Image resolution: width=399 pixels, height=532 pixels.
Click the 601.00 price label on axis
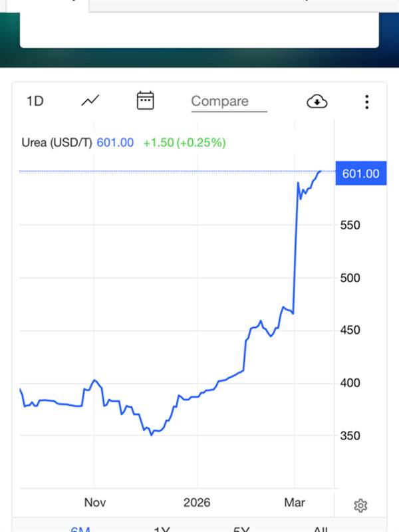coord(360,174)
